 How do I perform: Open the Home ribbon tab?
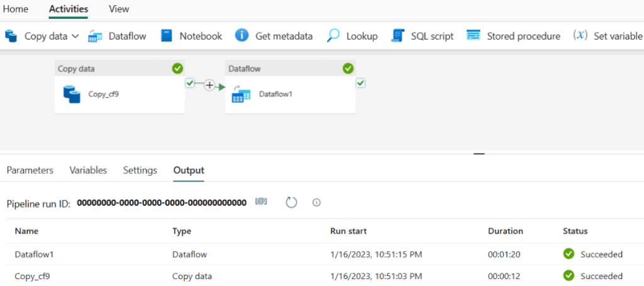[16, 9]
